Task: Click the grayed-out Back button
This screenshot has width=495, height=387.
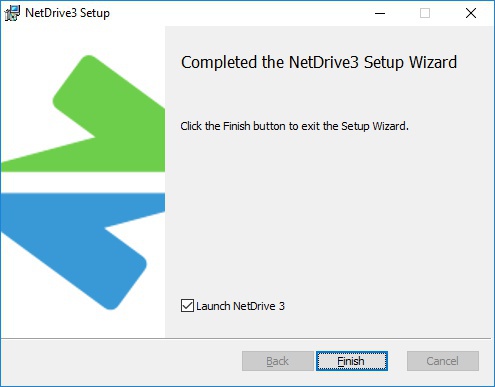Action: click(x=278, y=361)
